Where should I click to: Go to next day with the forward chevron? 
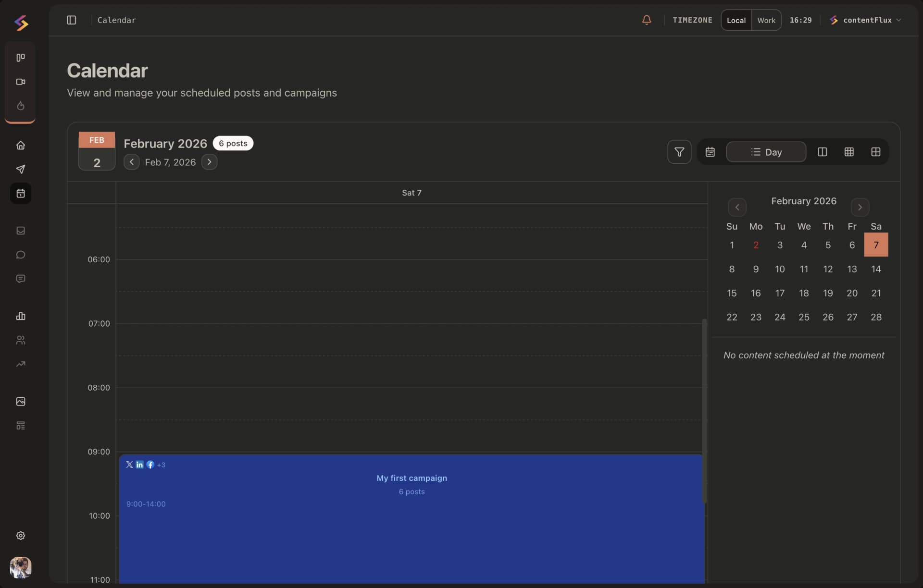pyautogui.click(x=210, y=162)
